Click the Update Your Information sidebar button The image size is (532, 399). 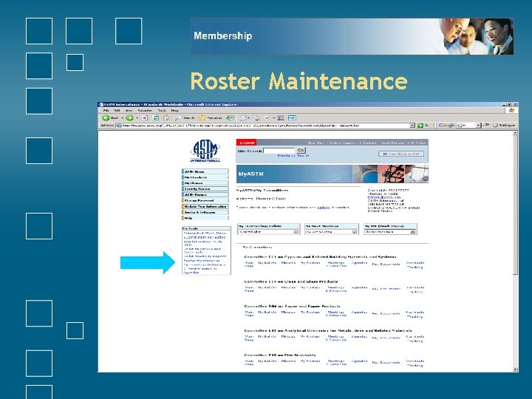[x=205, y=206]
